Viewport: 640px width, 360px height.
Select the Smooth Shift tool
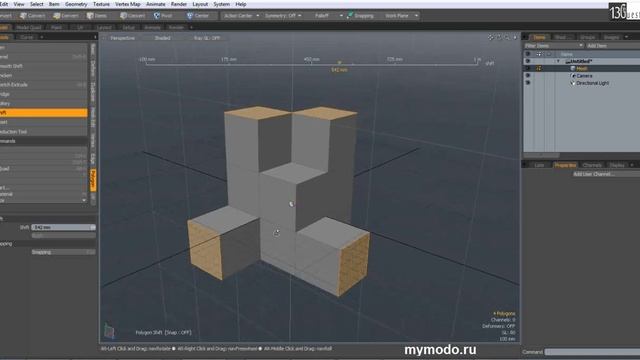pyautogui.click(x=43, y=66)
